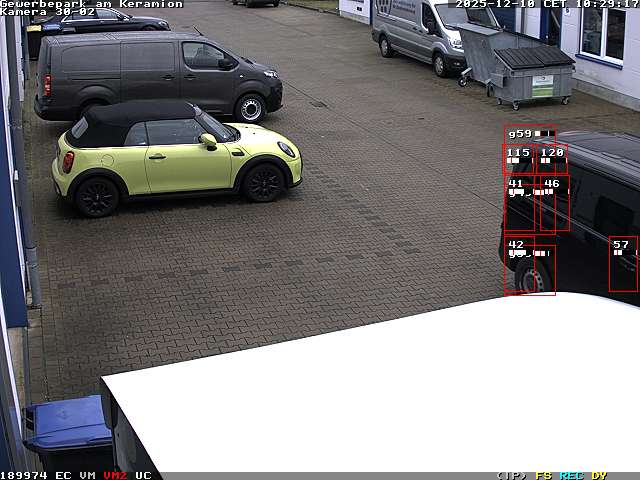Select the UC status indicator
Viewport: 640px width, 480px height.
point(143,475)
